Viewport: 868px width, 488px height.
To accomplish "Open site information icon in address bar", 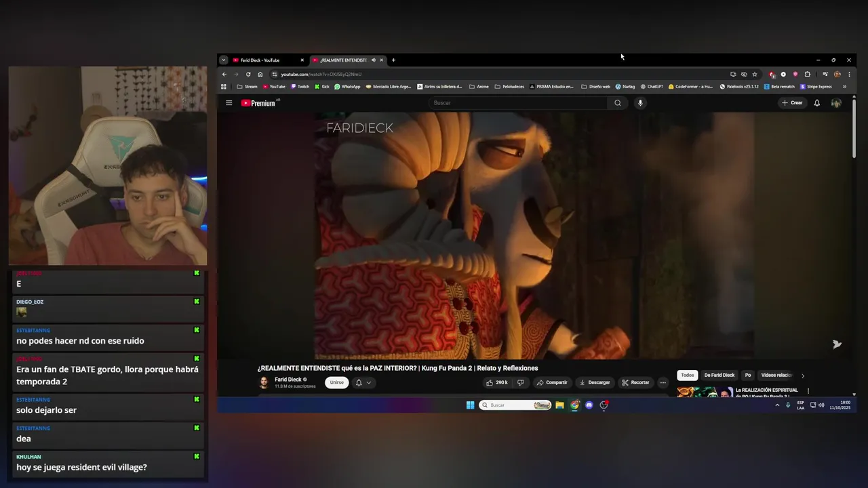I will pos(275,74).
